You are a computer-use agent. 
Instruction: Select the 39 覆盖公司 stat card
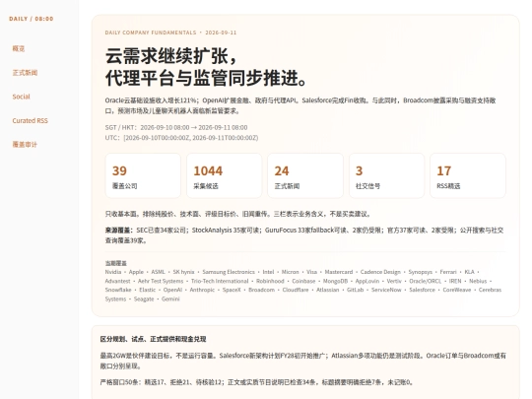click(x=143, y=175)
